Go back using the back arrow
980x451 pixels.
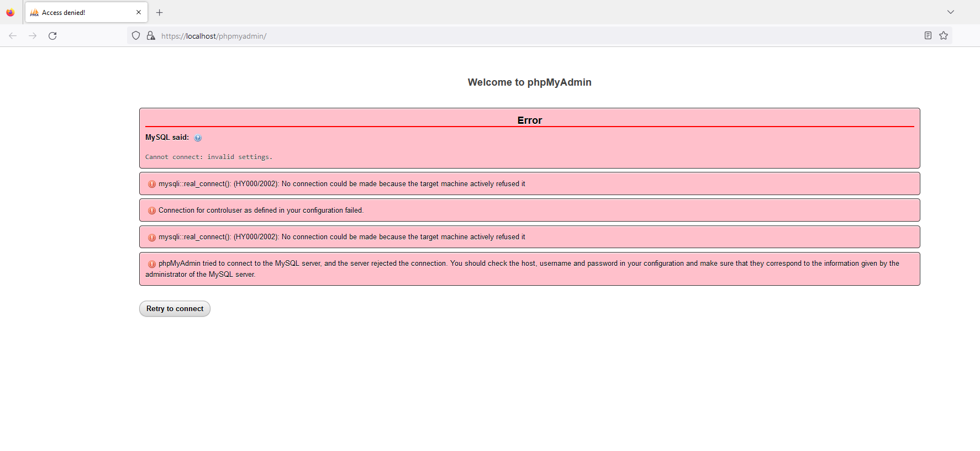tap(13, 36)
